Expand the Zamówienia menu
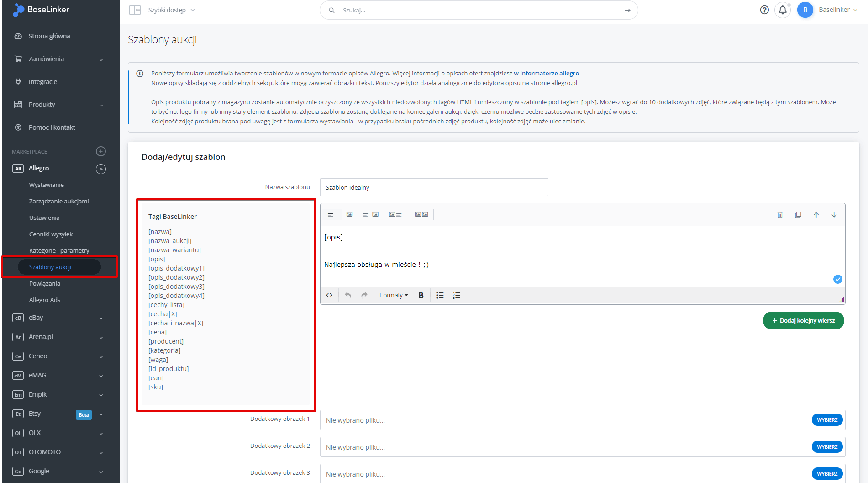 coord(59,59)
